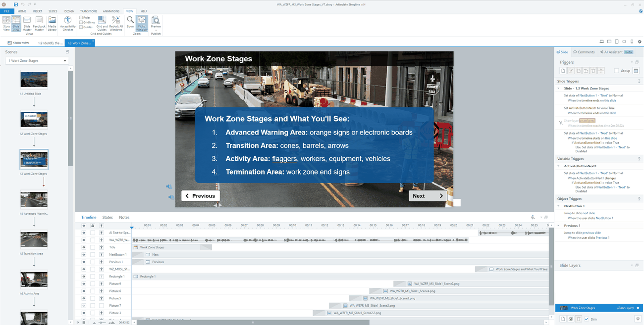This screenshot has width=644, height=325.
Task: Delete the slide layer with the trash icon
Action: pos(578,319)
